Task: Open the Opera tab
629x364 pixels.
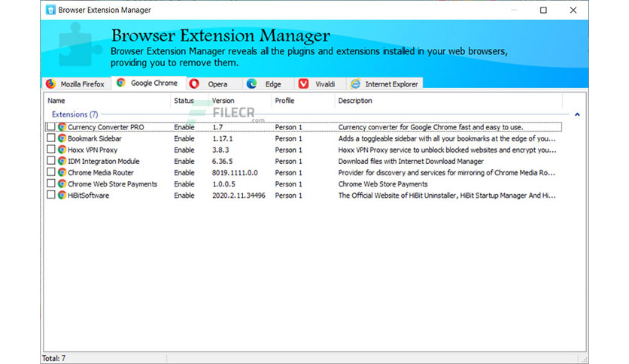Action: 214,83
